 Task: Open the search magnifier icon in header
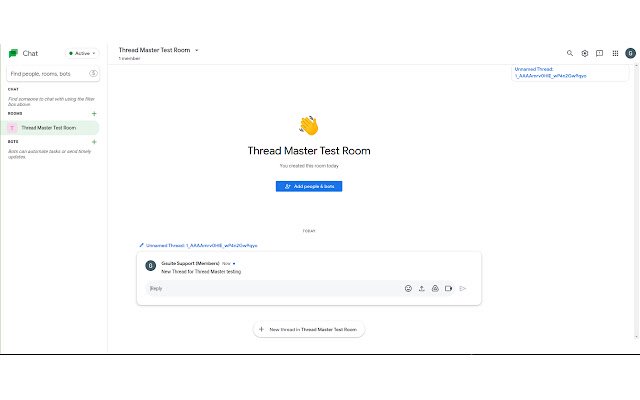click(x=570, y=53)
